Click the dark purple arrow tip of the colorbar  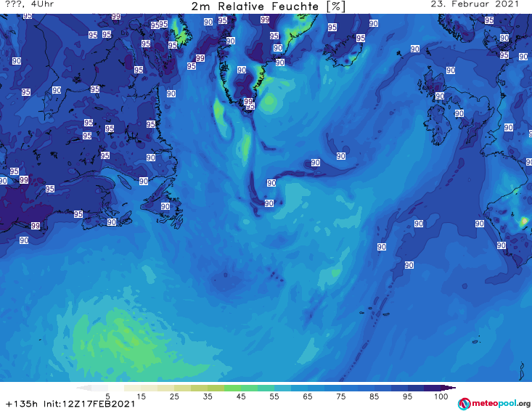(x=449, y=388)
